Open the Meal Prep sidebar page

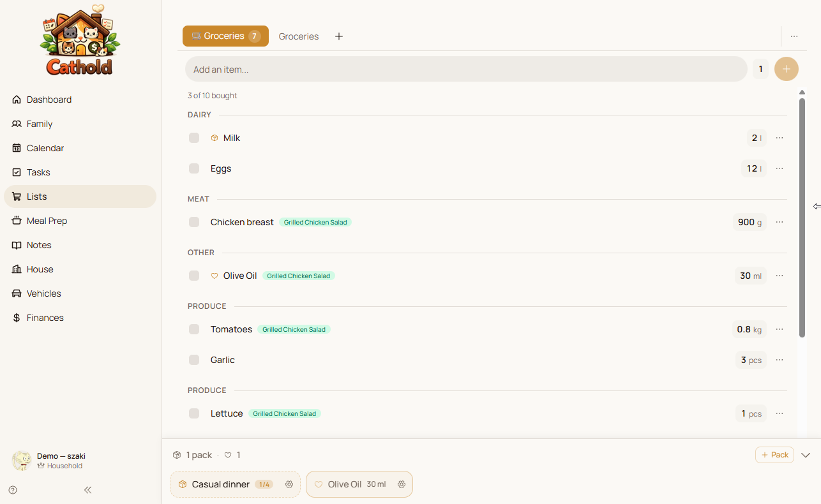47,221
